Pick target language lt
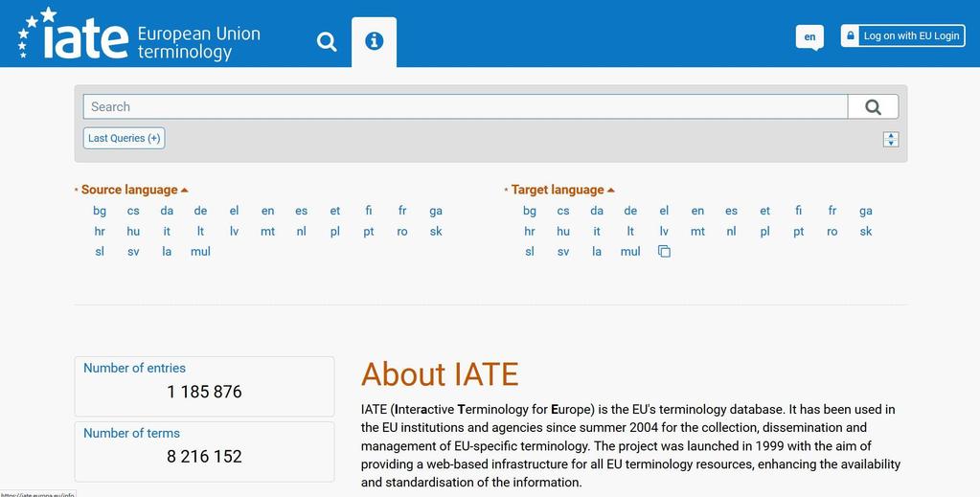 click(x=630, y=232)
